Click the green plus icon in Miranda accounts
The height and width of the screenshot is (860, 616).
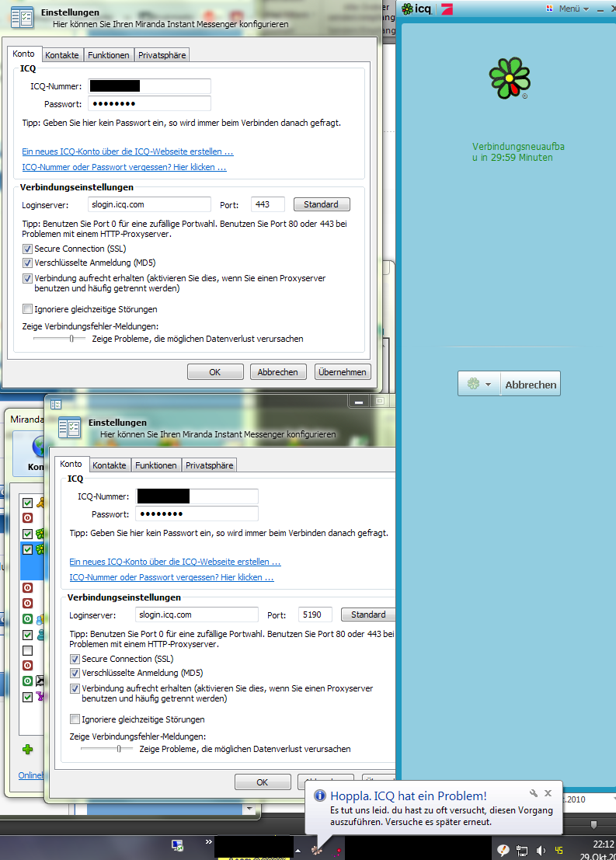click(27, 749)
